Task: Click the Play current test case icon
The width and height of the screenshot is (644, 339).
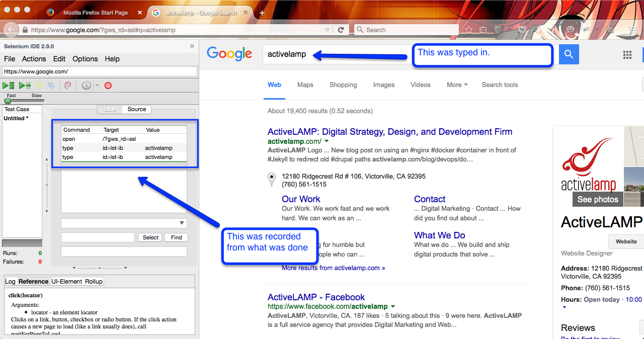Action: click(25, 86)
